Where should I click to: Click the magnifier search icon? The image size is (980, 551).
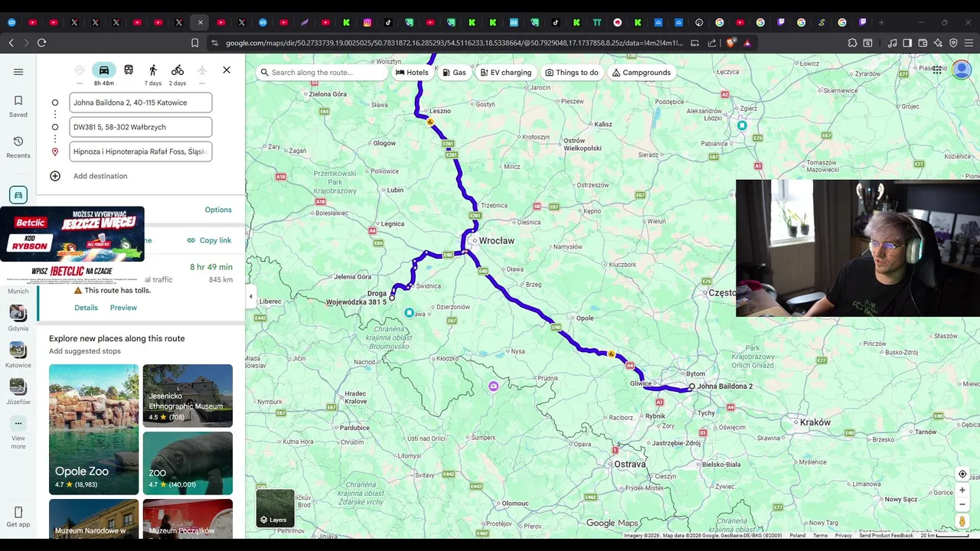click(265, 73)
